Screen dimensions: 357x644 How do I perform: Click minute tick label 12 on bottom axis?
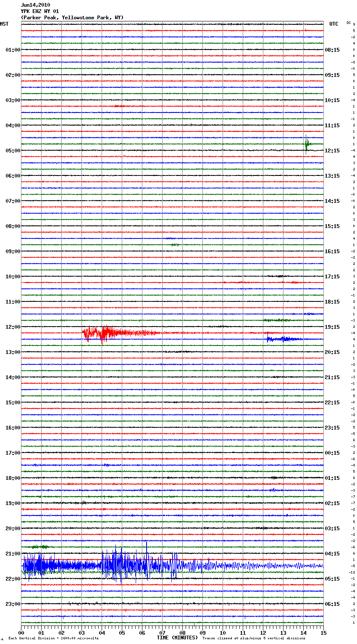click(263, 632)
